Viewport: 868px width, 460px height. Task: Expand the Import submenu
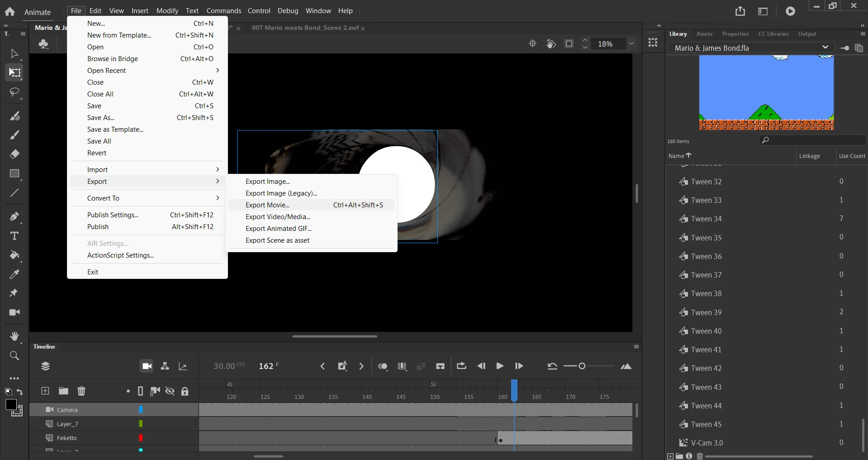pyautogui.click(x=218, y=169)
